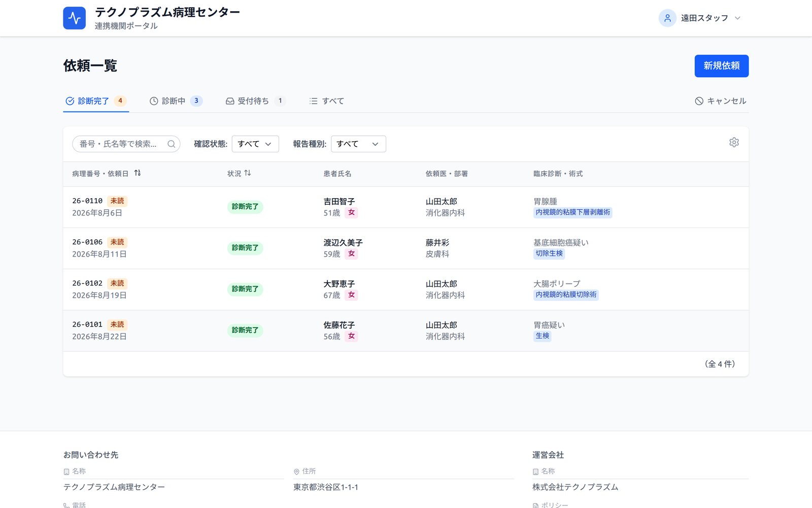Image resolution: width=812 pixels, height=508 pixels.
Task: Click the 内視鏡的粘膜下層剥離術 procedure tag
Action: click(x=572, y=212)
